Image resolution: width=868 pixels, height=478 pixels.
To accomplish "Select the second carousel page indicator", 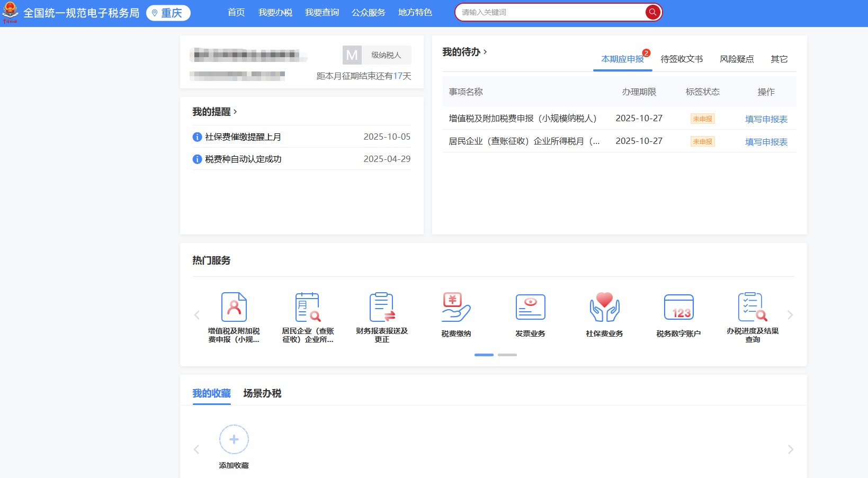I will tap(507, 355).
